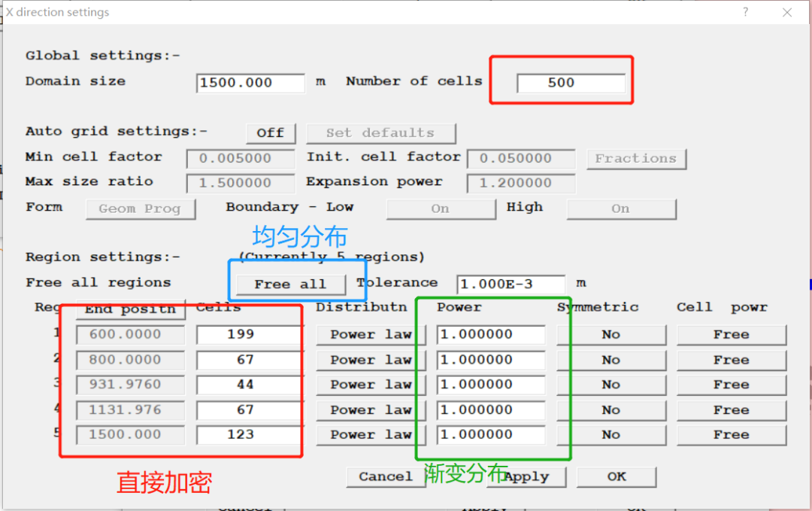Click the Domain size input field
This screenshot has width=812, height=511.
point(250,83)
